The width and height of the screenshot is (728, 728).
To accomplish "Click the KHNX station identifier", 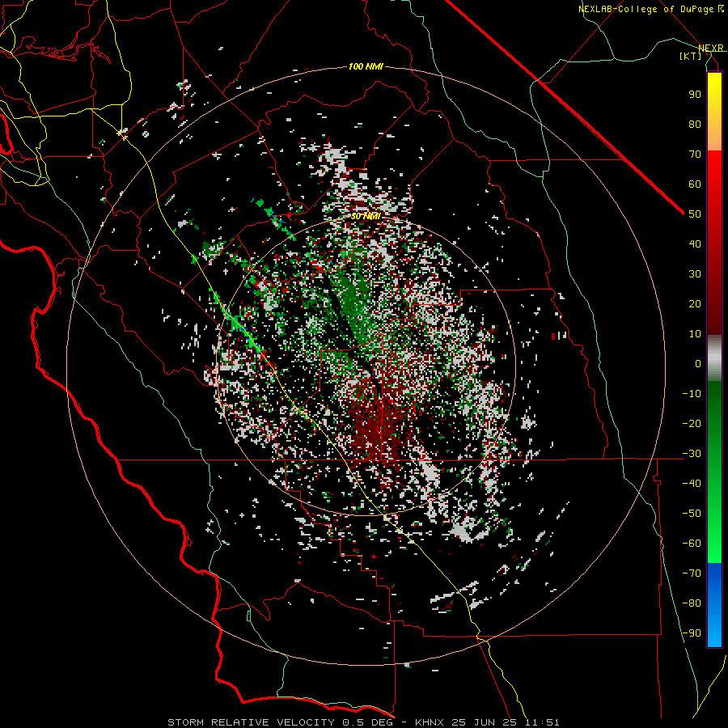I will [x=430, y=722].
